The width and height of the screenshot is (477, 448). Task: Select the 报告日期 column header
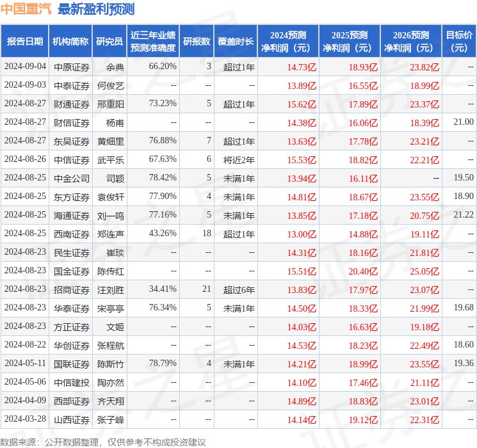[24, 42]
